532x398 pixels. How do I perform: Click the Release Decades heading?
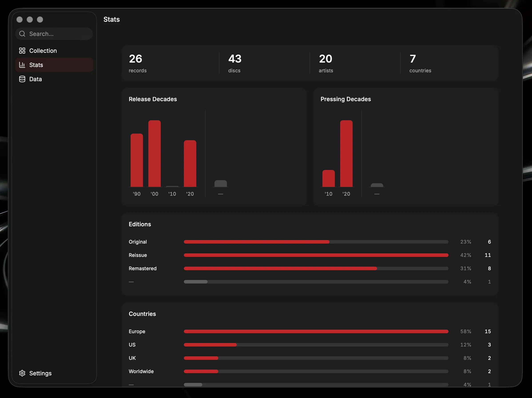(153, 99)
